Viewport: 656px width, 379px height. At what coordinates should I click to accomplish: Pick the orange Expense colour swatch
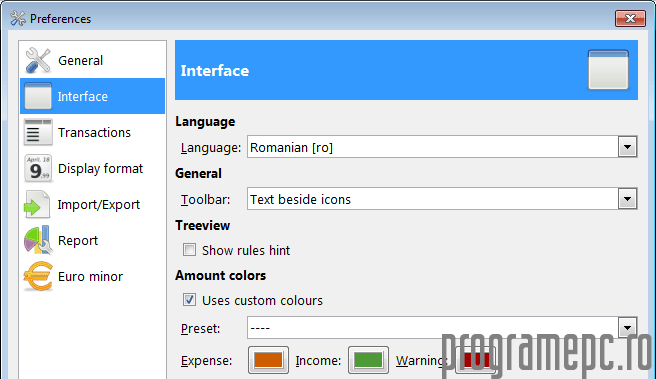tap(268, 360)
